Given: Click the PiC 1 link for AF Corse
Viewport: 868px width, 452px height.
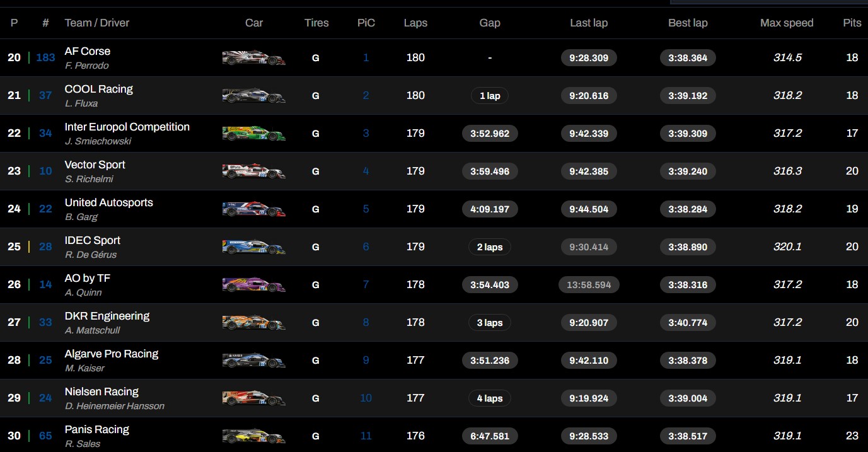Looking at the screenshot, I should (366, 57).
